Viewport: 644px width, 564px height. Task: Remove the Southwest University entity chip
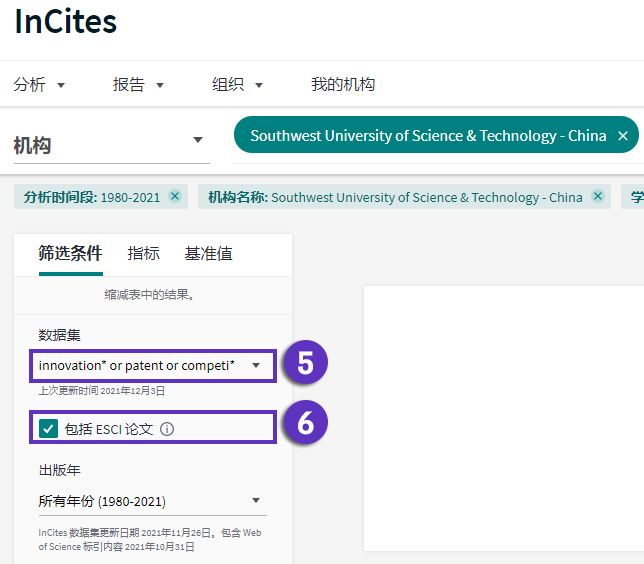point(622,136)
